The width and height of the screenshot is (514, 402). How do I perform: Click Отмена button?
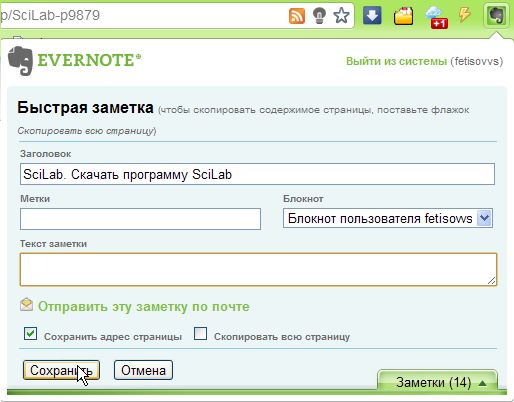pyautogui.click(x=143, y=370)
